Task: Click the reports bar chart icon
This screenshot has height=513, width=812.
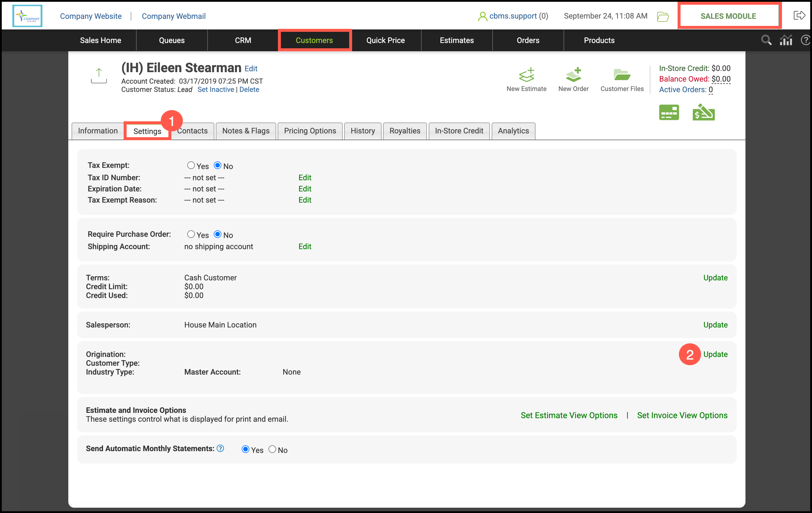Action: (786, 40)
